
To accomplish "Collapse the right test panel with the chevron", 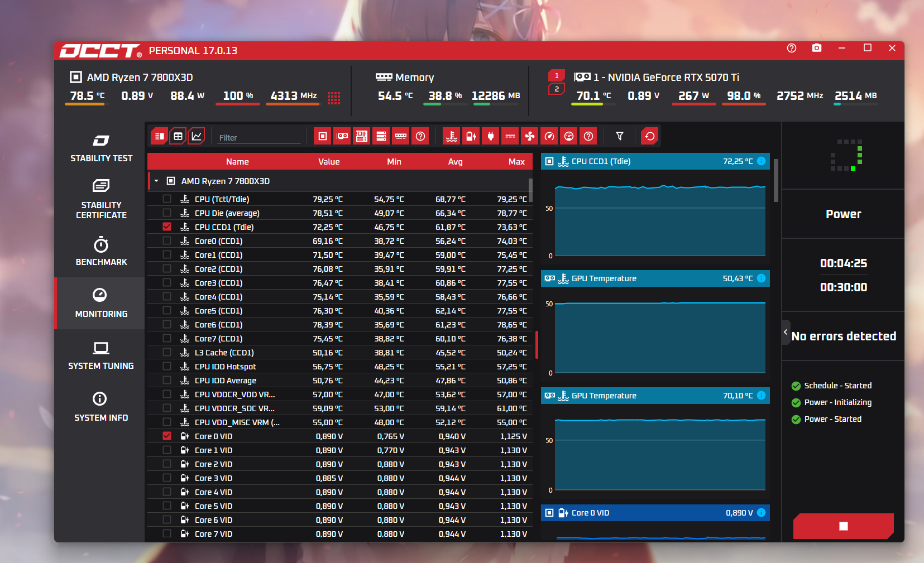I will click(786, 332).
